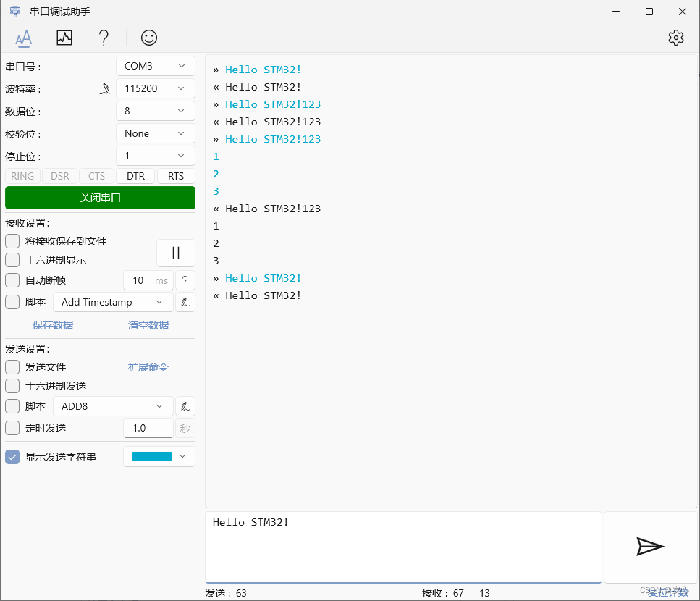Click the 波特率 label
The height and width of the screenshot is (601, 700).
click(x=22, y=89)
